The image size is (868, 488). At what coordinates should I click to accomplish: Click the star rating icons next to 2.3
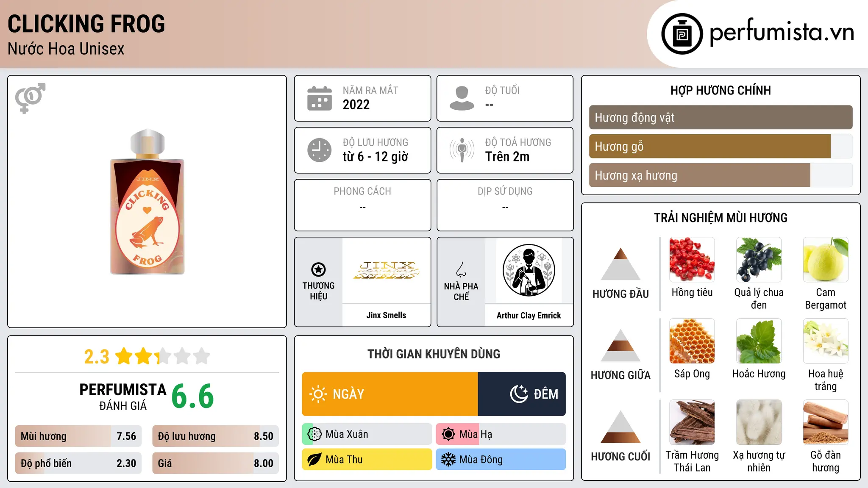pyautogui.click(x=163, y=356)
